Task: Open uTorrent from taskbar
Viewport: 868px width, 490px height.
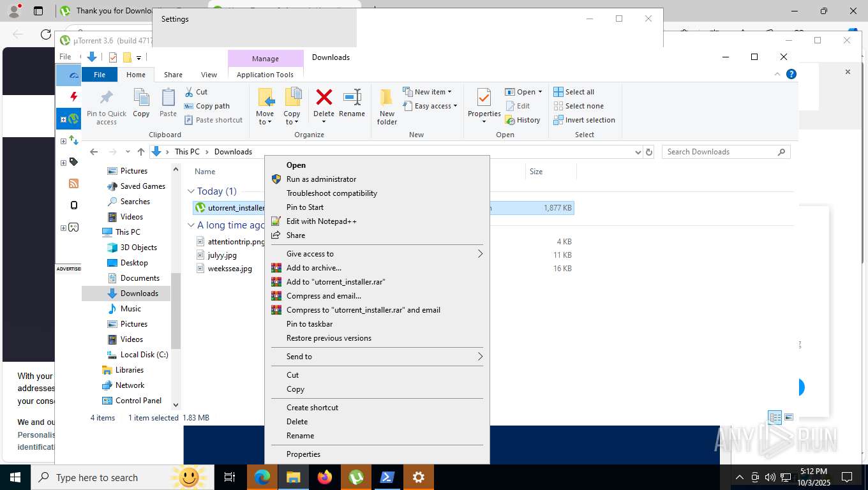Action: [x=356, y=477]
